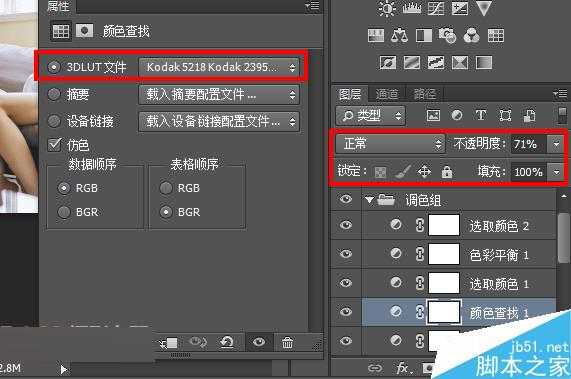Collapse the 调色组 group triangle
This screenshot has width=571, height=379.
click(370, 200)
